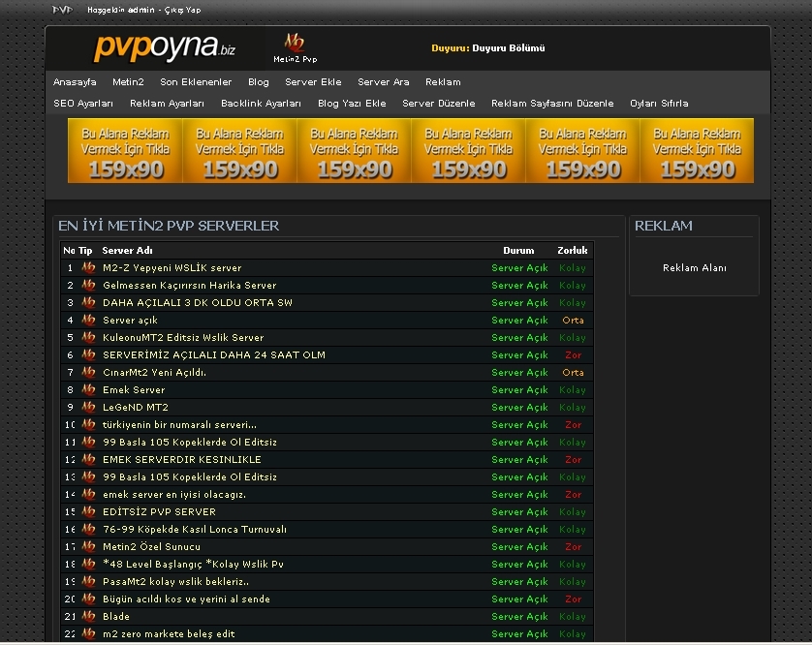Click the icon beside M2-Z Yepyeni WSLİK server
Screen dimensions: 812x645
pos(88,268)
